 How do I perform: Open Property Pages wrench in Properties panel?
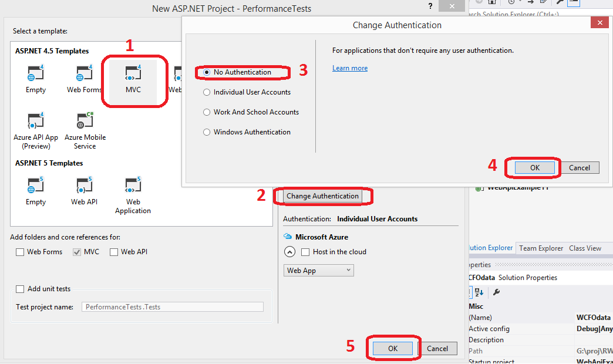(x=497, y=292)
